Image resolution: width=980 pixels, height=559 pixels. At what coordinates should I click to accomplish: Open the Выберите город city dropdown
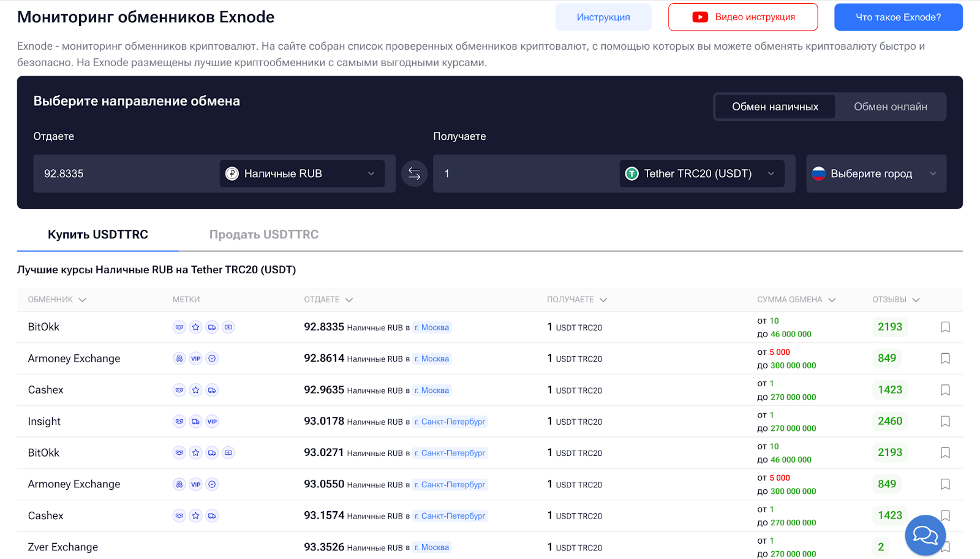pyautogui.click(x=876, y=173)
